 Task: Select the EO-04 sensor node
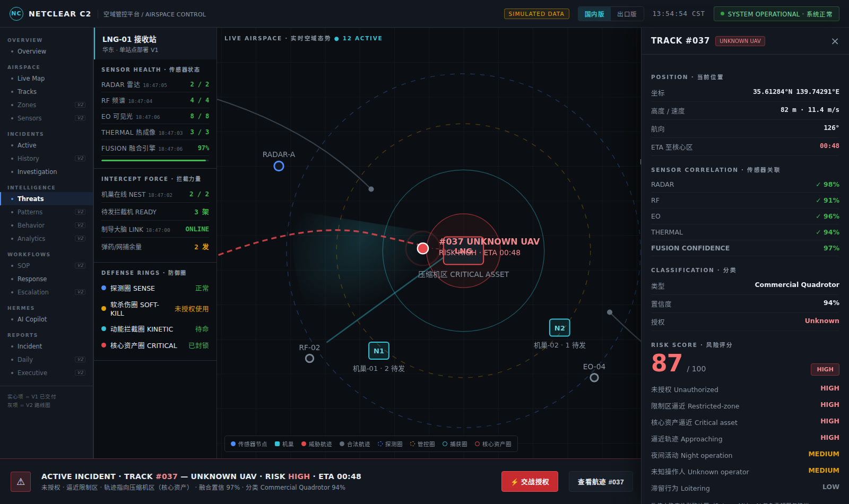pyautogui.click(x=594, y=378)
